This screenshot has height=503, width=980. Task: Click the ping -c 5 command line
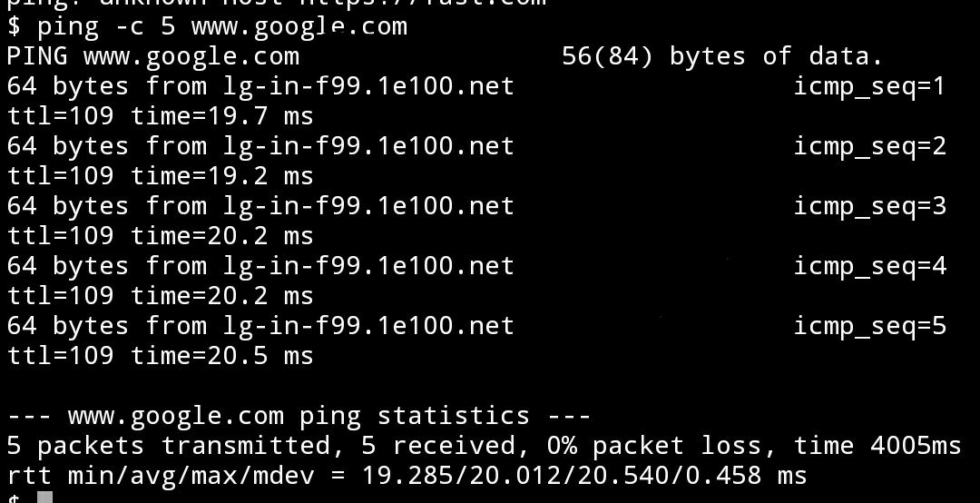click(207, 26)
